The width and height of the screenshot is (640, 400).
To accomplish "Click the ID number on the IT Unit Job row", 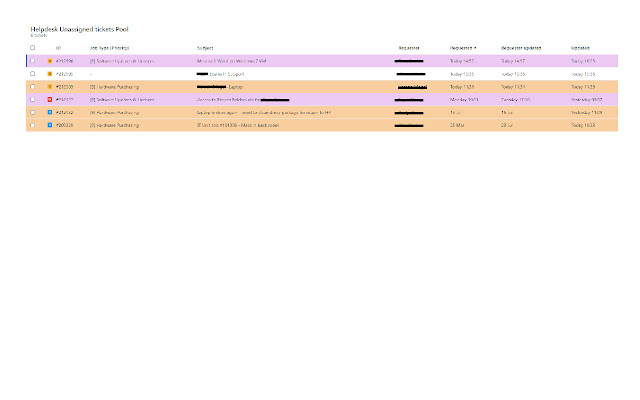I will pyautogui.click(x=64, y=125).
